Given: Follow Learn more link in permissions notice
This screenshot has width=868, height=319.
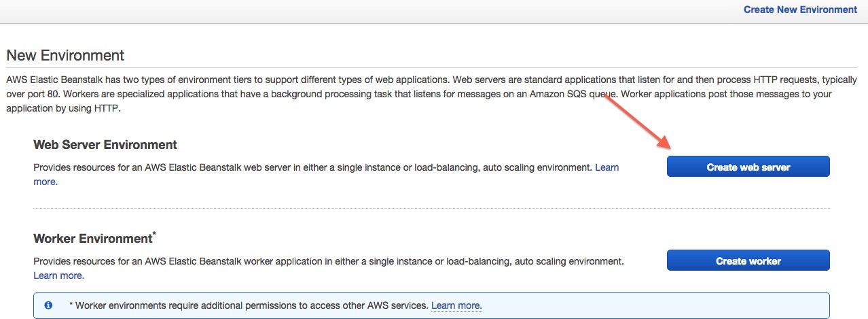Looking at the screenshot, I should coord(456,306).
